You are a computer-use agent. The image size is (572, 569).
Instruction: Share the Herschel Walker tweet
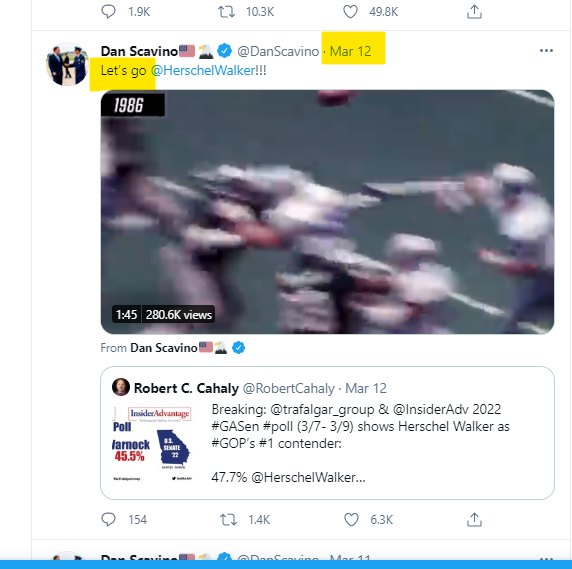pos(474,519)
